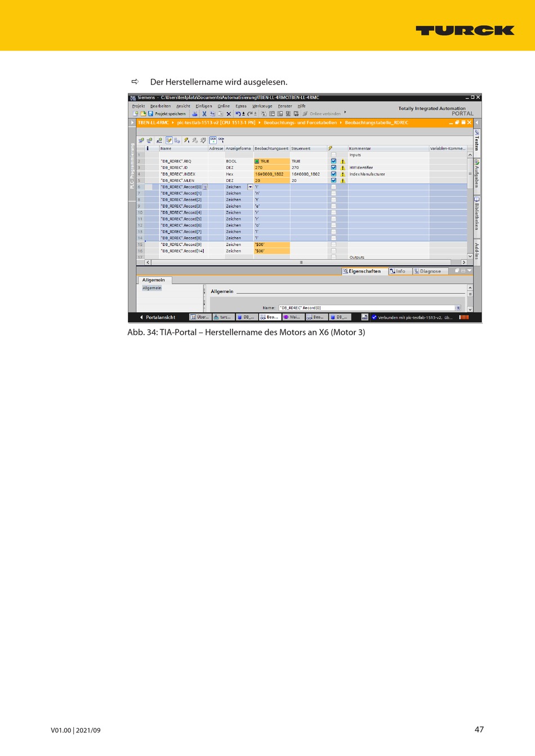Screen dimensions: 535x756
Task: Click insert row icon in watch table toolbar
Action: click(x=141, y=140)
